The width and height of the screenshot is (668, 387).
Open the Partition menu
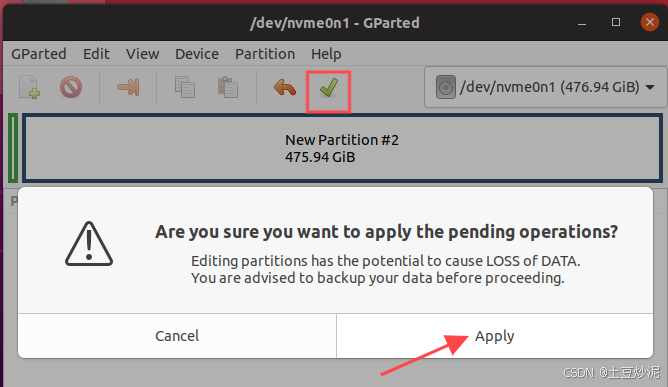point(265,54)
